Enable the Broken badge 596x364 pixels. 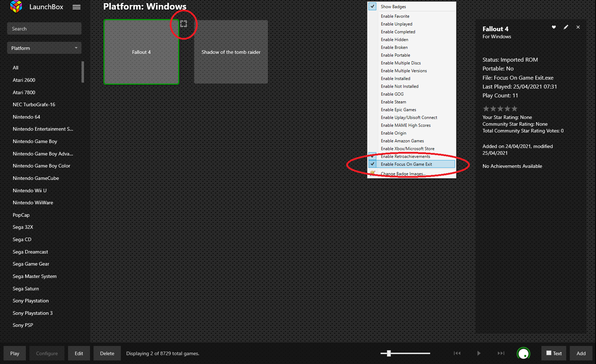(x=411, y=47)
